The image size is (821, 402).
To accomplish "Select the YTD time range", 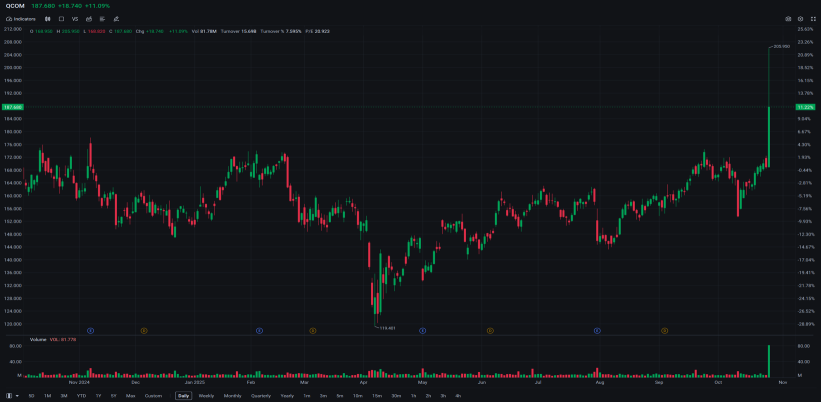I will coord(81,396).
